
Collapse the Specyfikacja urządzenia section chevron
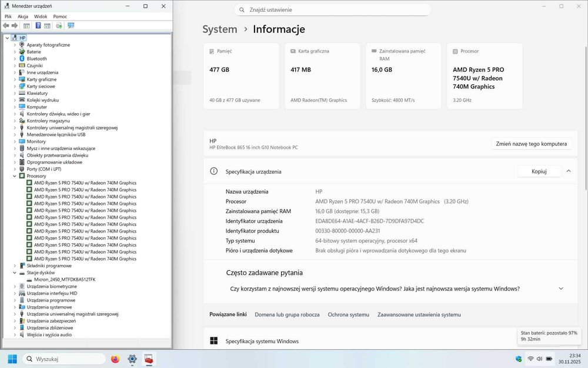(x=569, y=171)
